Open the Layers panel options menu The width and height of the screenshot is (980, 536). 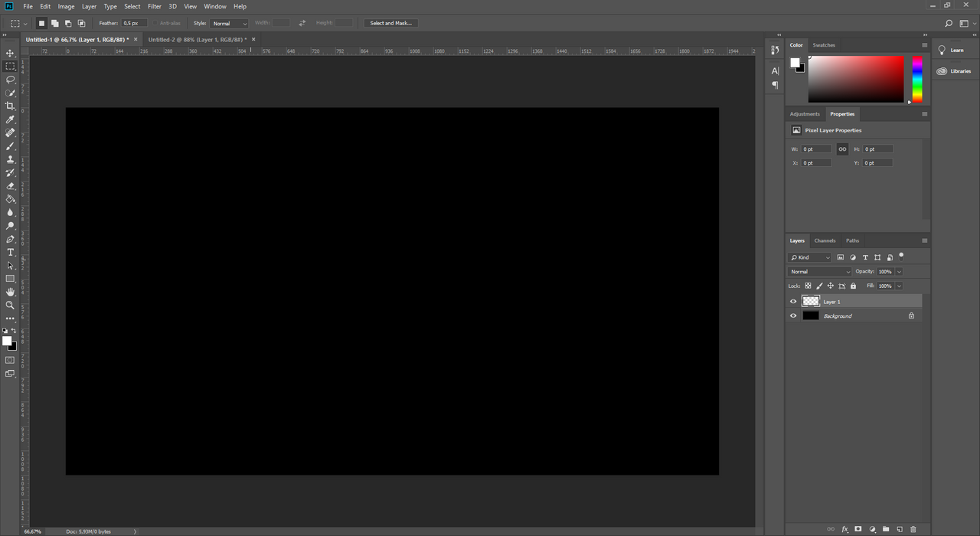(x=924, y=240)
